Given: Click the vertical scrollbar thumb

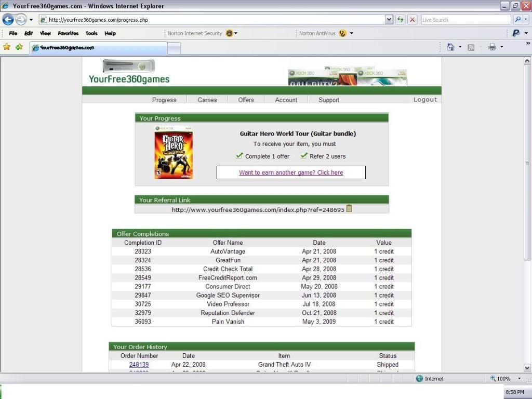Looking at the screenshot, I should (x=527, y=163).
